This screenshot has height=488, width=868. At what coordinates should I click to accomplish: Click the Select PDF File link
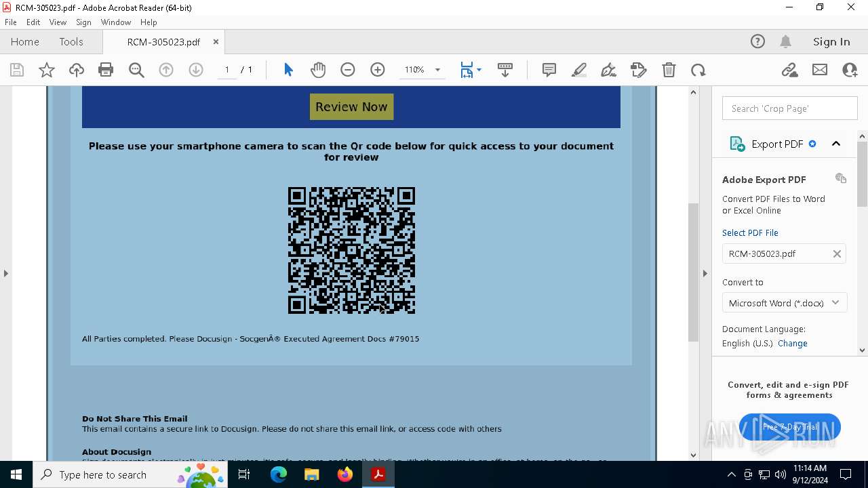[x=750, y=233]
